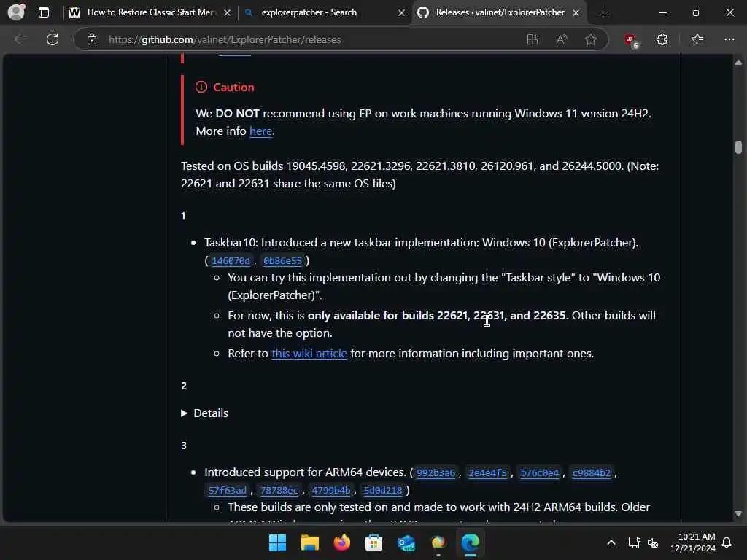Follow the 'here' link in the Caution note
The height and width of the screenshot is (560, 747).
tap(260, 131)
